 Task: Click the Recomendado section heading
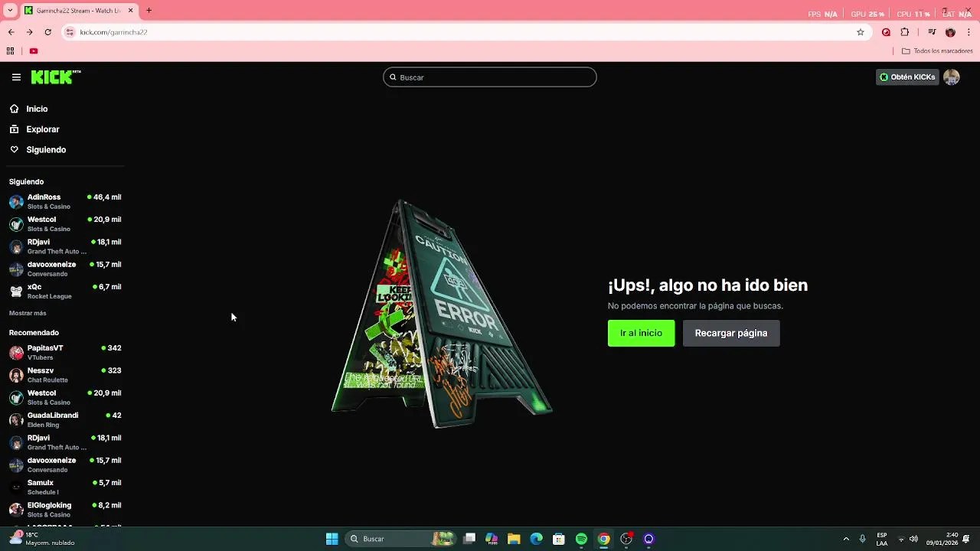(34, 333)
